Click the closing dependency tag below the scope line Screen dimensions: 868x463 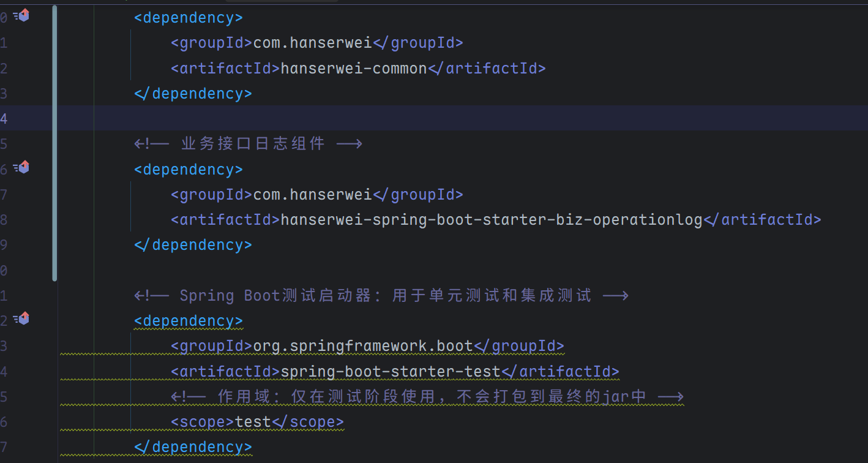(193, 447)
